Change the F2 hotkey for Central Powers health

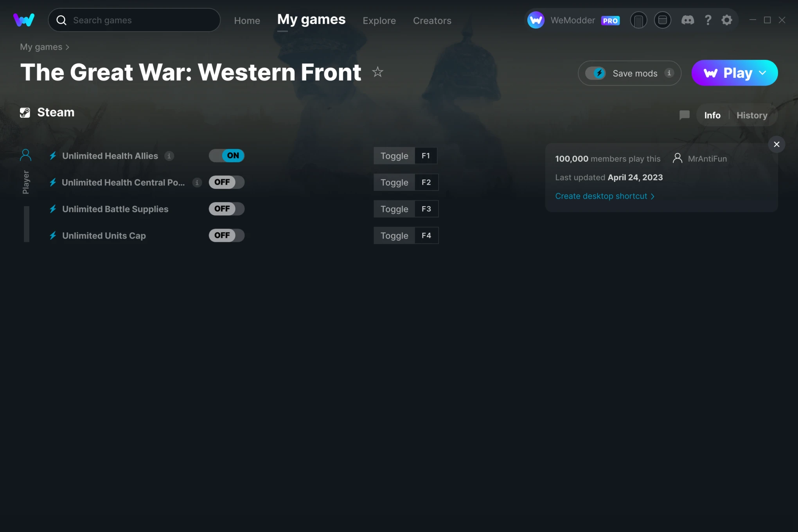426,182
